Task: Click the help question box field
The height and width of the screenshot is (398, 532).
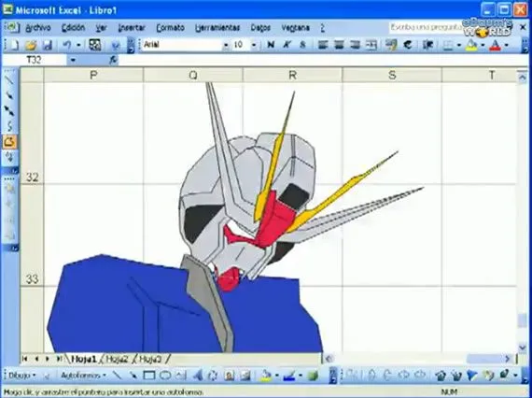Action: (427, 27)
